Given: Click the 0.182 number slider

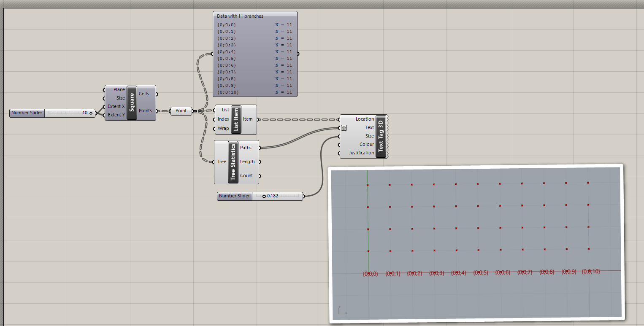Looking at the screenshot, I should coord(277,196).
